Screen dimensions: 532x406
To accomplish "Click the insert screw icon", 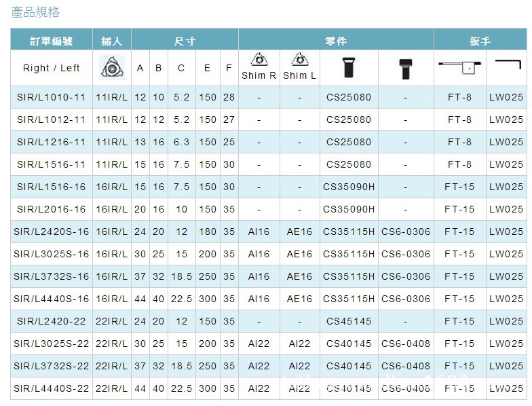I will coord(349,67).
